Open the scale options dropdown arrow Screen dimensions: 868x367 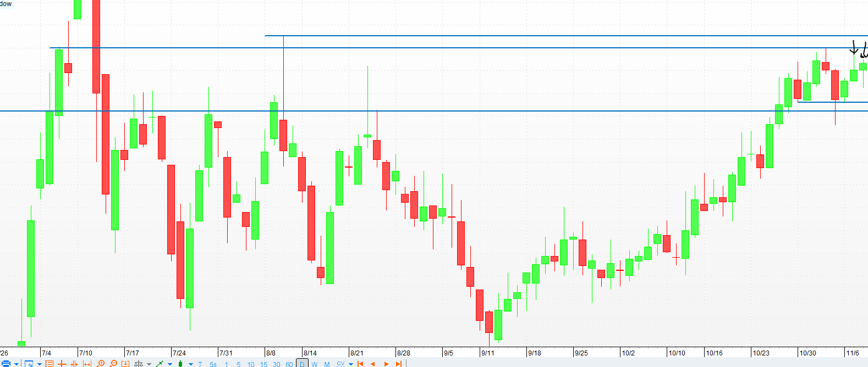pyautogui.click(x=149, y=364)
